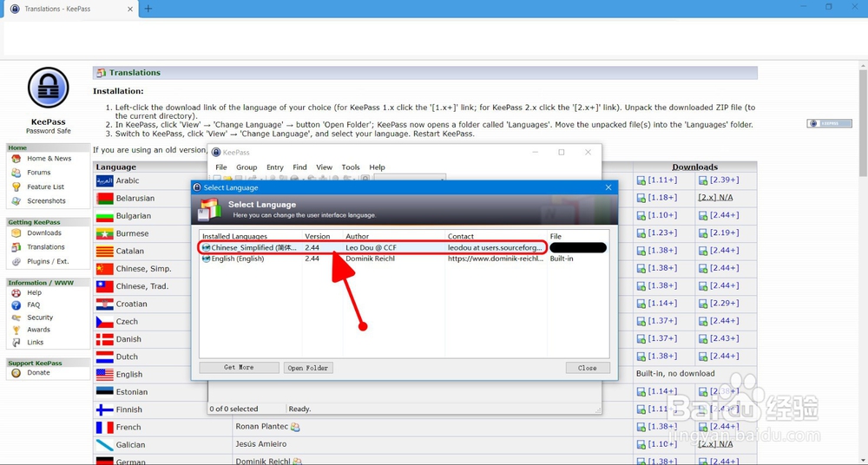The width and height of the screenshot is (868, 465).
Task: Click the Chinese, Simp. flag icon
Action: click(x=105, y=268)
